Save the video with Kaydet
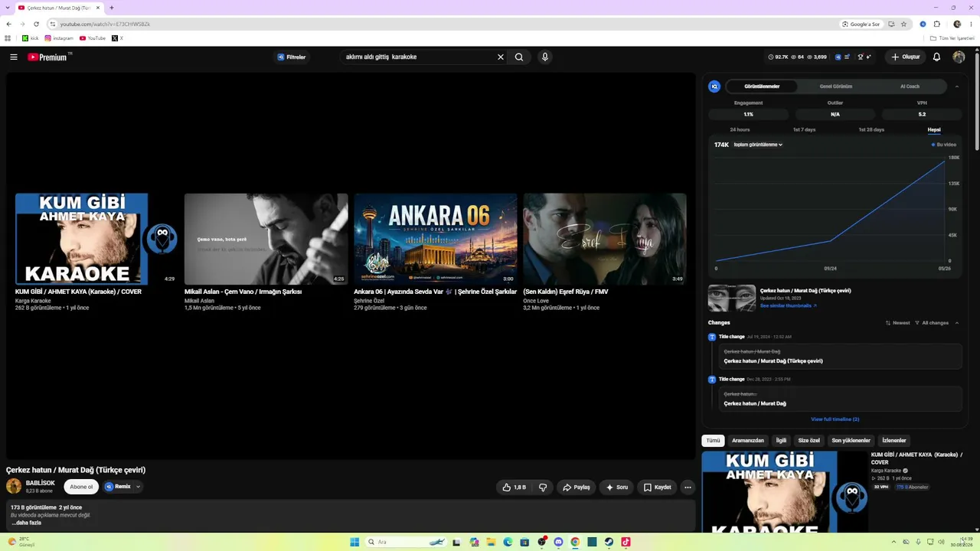Image resolution: width=980 pixels, height=551 pixels. (657, 487)
